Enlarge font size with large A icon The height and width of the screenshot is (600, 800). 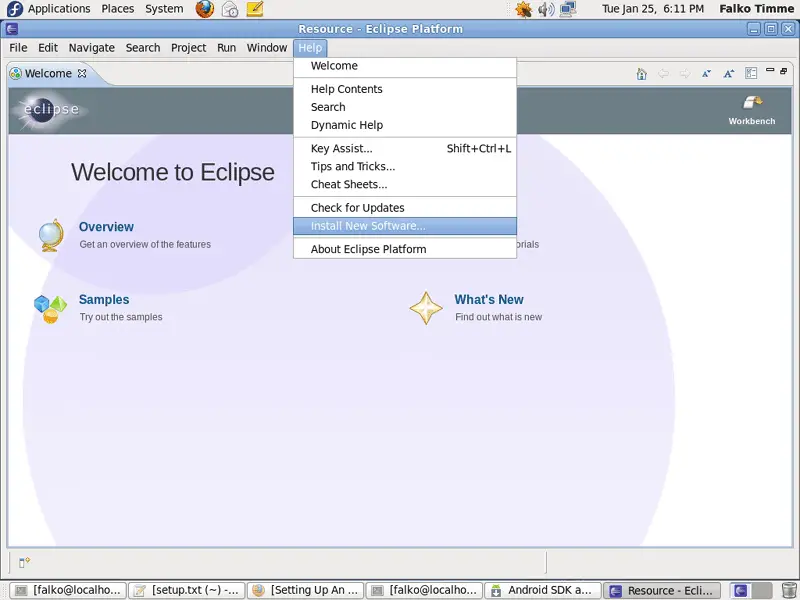tap(729, 74)
